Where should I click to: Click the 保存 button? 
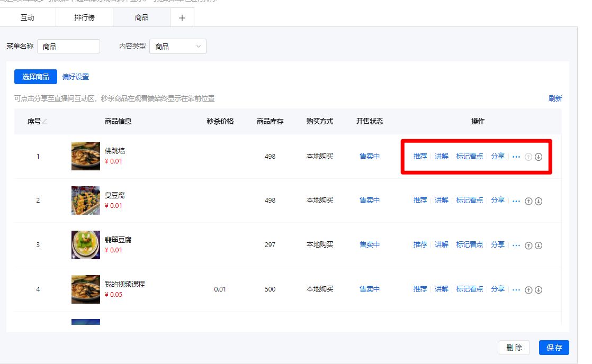[x=554, y=348]
